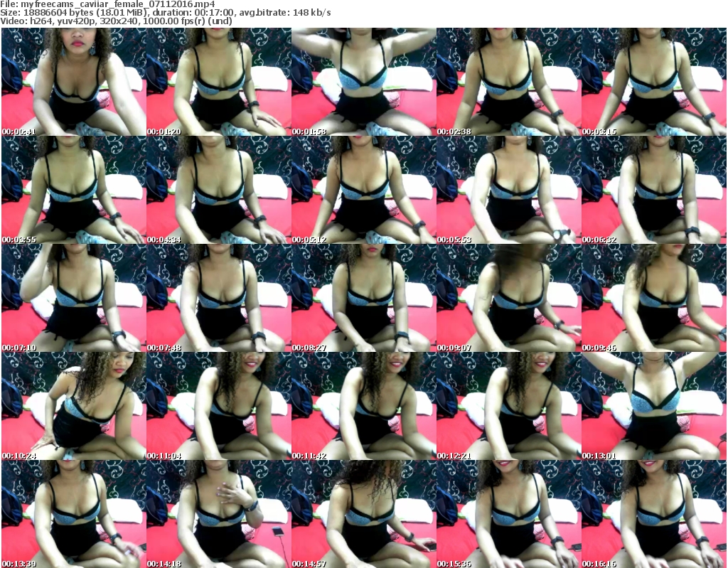Image resolution: width=728 pixels, height=568 pixels.
Task: Click the Video h264 codec info line
Action: (x=116, y=21)
